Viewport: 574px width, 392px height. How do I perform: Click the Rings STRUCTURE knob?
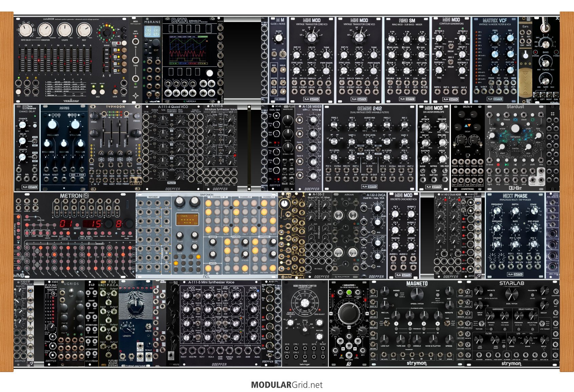(75, 124)
